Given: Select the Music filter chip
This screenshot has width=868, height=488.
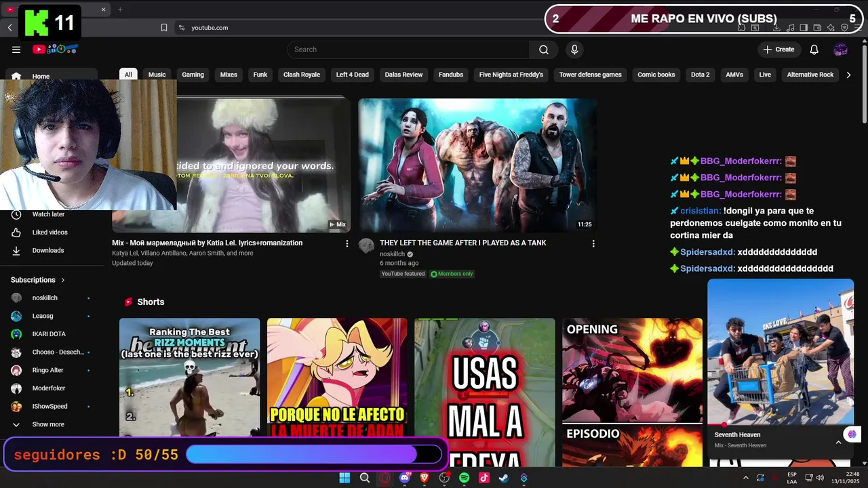Looking at the screenshot, I should click(x=157, y=75).
